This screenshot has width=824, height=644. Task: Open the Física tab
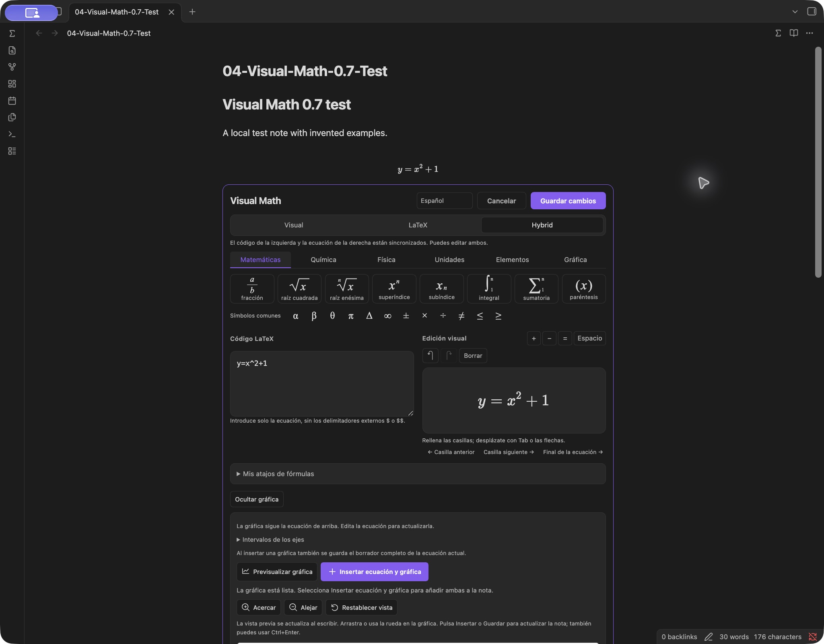386,260
